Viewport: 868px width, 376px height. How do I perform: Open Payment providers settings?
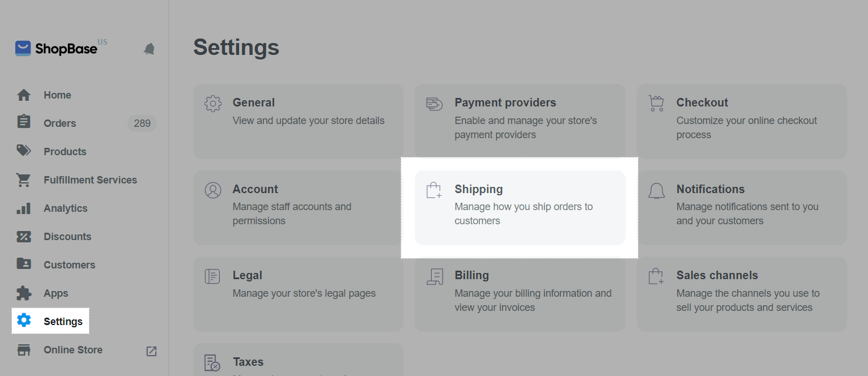click(x=520, y=121)
